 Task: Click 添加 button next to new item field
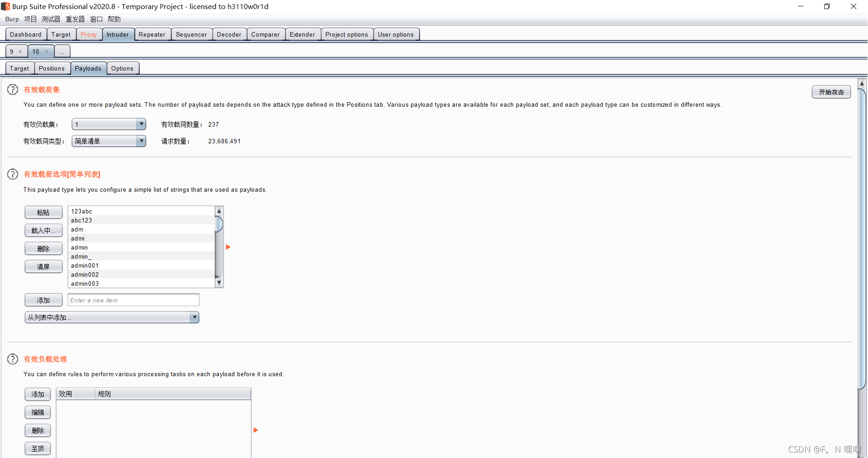coord(43,300)
